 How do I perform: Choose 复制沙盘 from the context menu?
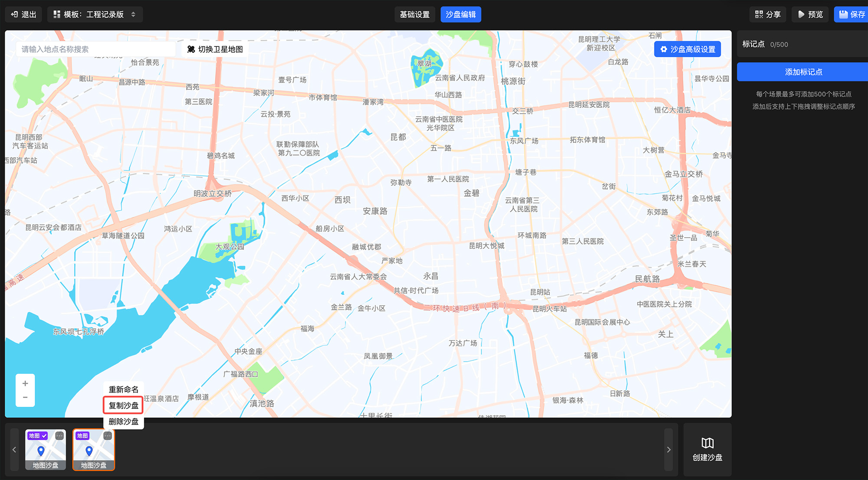[124, 405]
